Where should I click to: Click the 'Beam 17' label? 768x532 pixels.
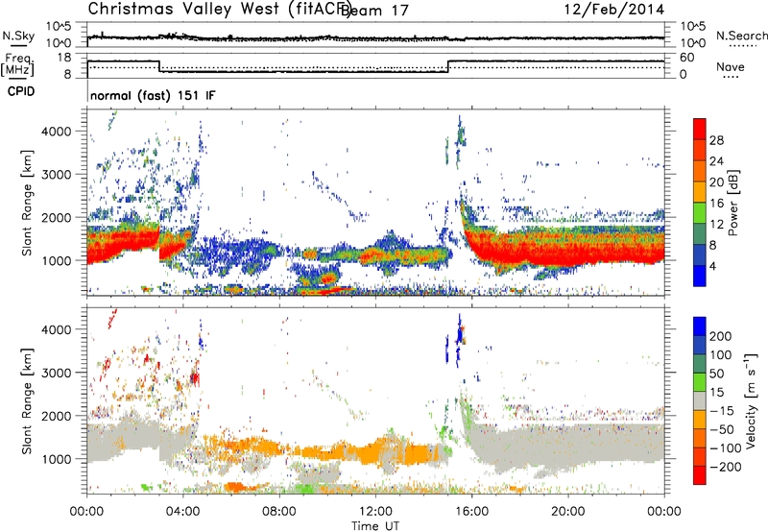point(373,11)
